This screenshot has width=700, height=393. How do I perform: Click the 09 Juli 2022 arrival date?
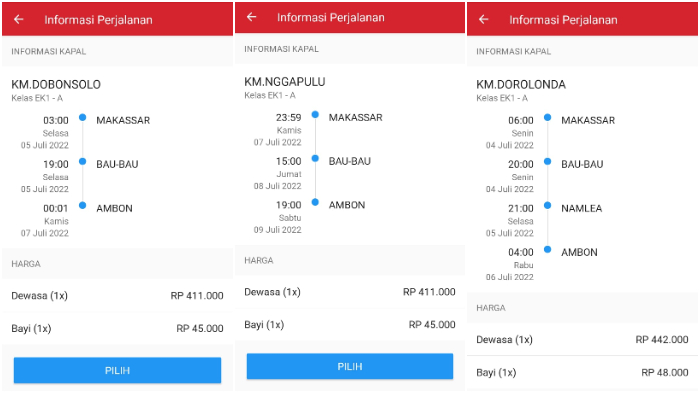click(278, 230)
